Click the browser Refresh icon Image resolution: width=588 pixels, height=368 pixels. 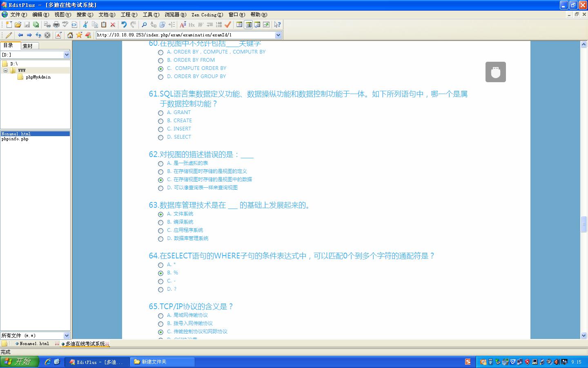(x=38, y=35)
